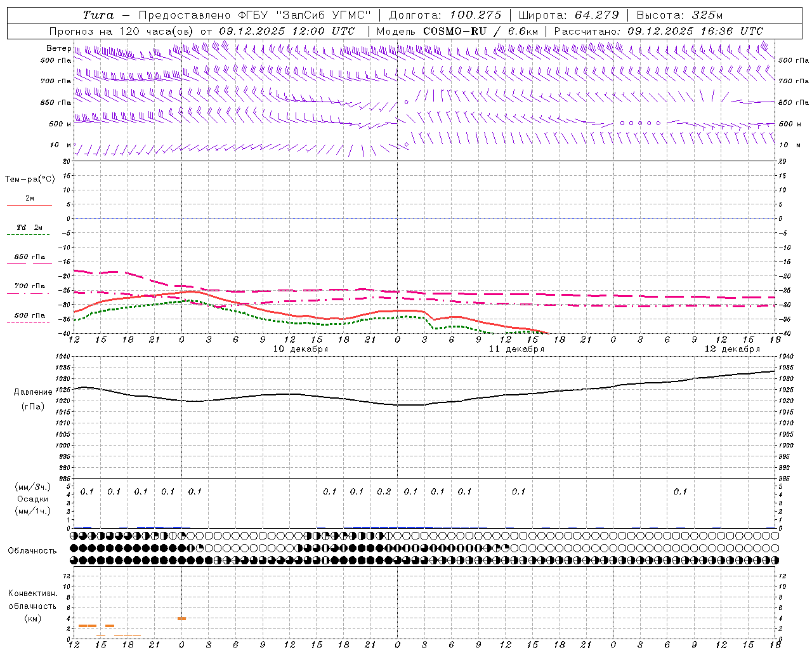Click the "Конвективн." convective cloud label
This screenshot has height=650, width=812.
(32, 594)
